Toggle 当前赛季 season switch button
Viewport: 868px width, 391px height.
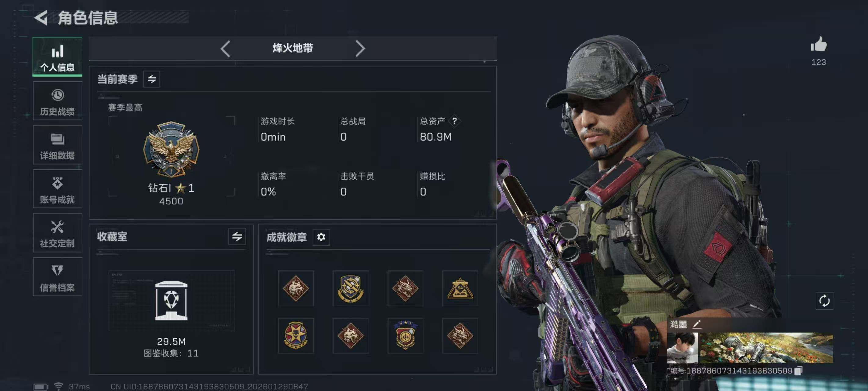point(152,79)
